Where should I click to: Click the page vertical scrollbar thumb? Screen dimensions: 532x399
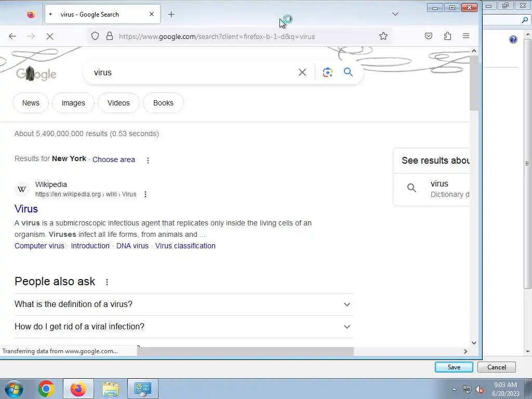coord(474,83)
